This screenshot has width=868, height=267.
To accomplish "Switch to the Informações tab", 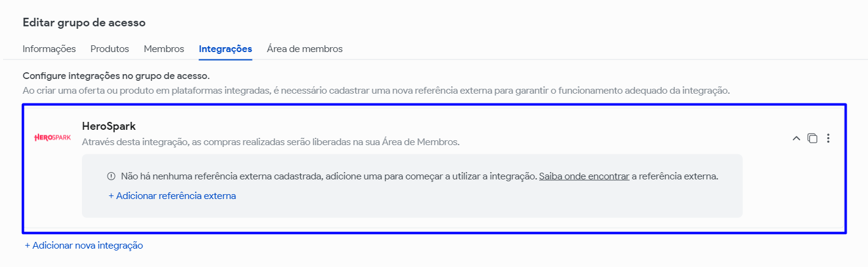I will click(x=49, y=49).
